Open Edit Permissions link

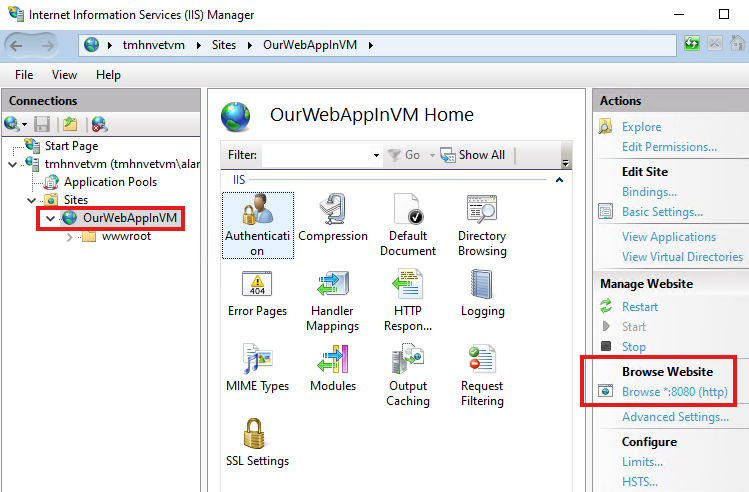point(669,147)
